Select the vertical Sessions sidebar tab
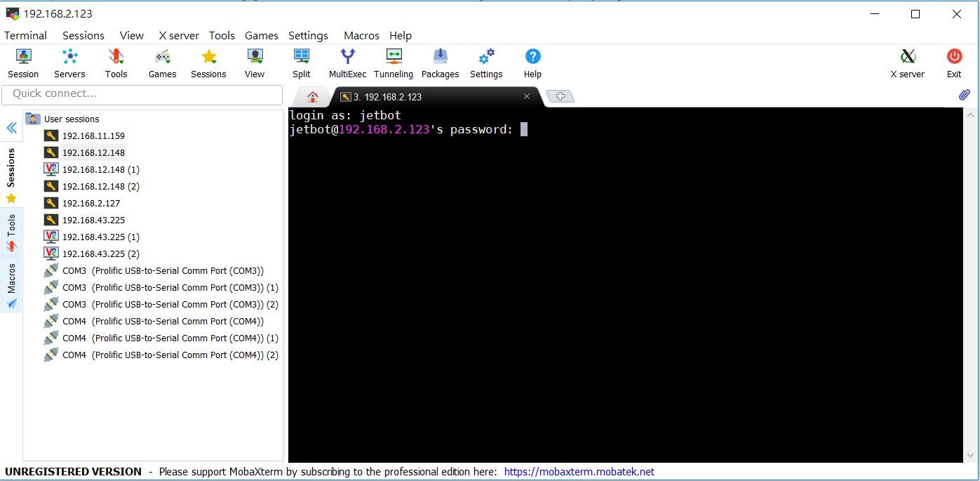Screen dimensions: 980x481 tap(11, 176)
